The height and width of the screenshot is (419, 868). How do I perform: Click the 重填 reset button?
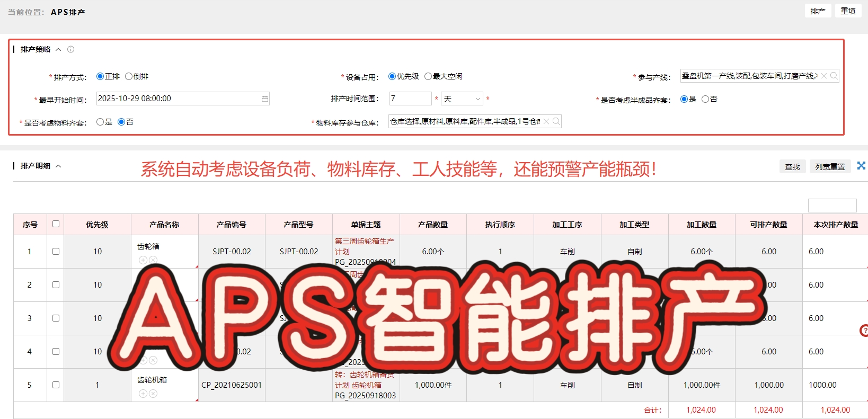pyautogui.click(x=848, y=11)
